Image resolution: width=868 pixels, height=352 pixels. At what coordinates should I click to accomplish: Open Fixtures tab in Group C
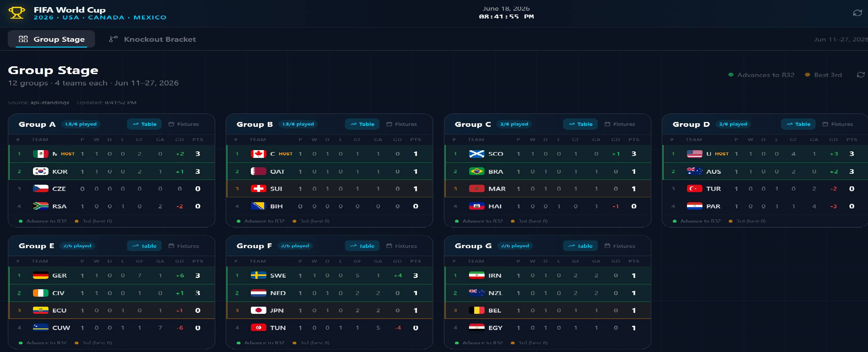tap(620, 124)
